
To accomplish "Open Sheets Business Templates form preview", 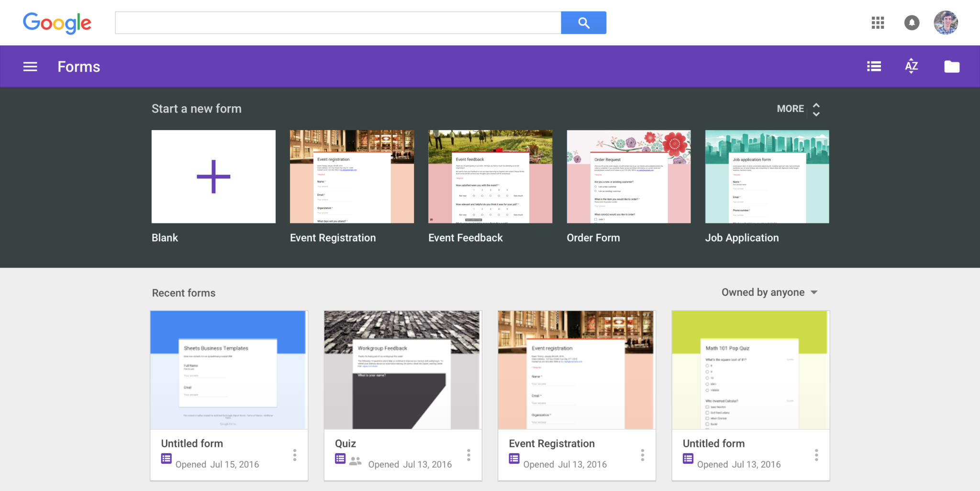I will (x=228, y=370).
